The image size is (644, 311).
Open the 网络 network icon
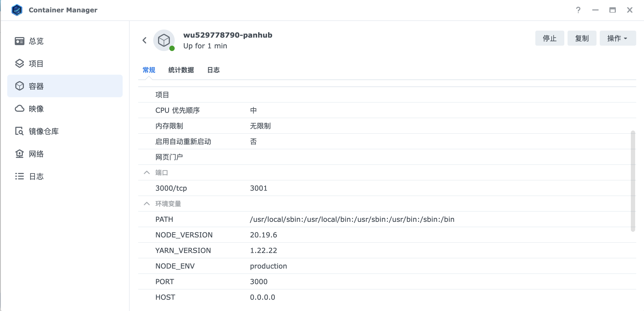[x=19, y=154]
